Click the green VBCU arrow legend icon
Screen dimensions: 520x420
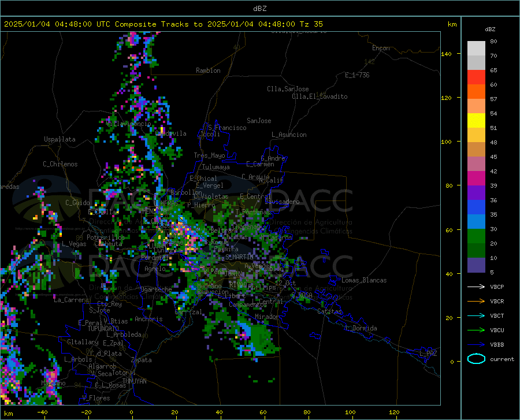tap(476, 330)
